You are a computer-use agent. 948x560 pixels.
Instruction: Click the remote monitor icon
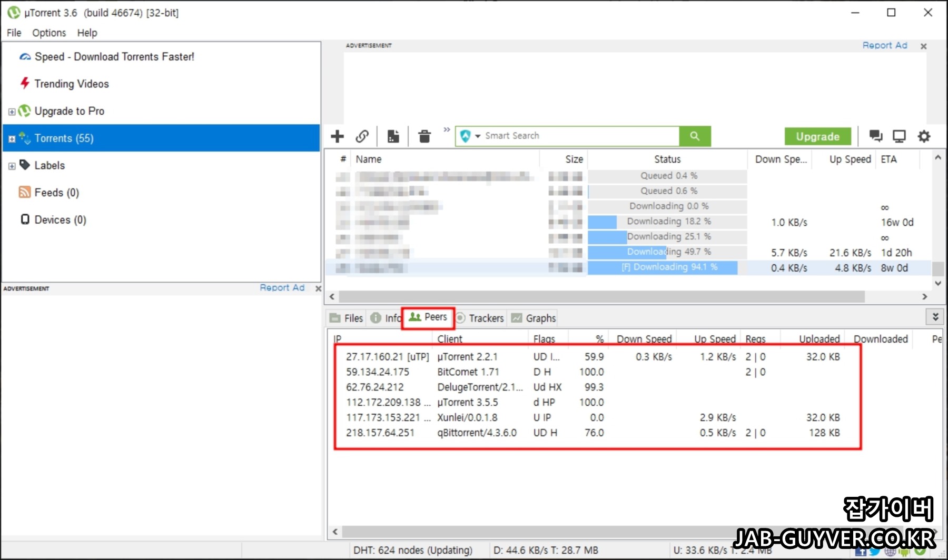pyautogui.click(x=899, y=136)
